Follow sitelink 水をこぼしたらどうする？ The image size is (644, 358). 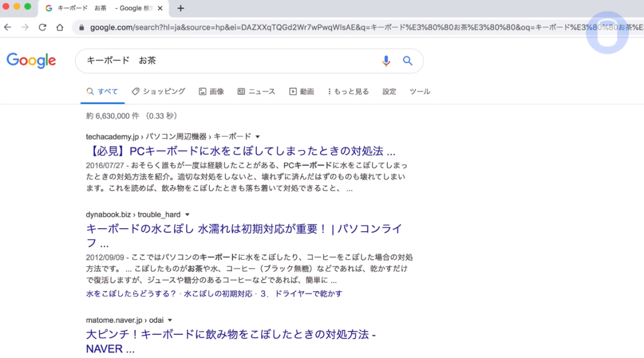[x=131, y=294]
